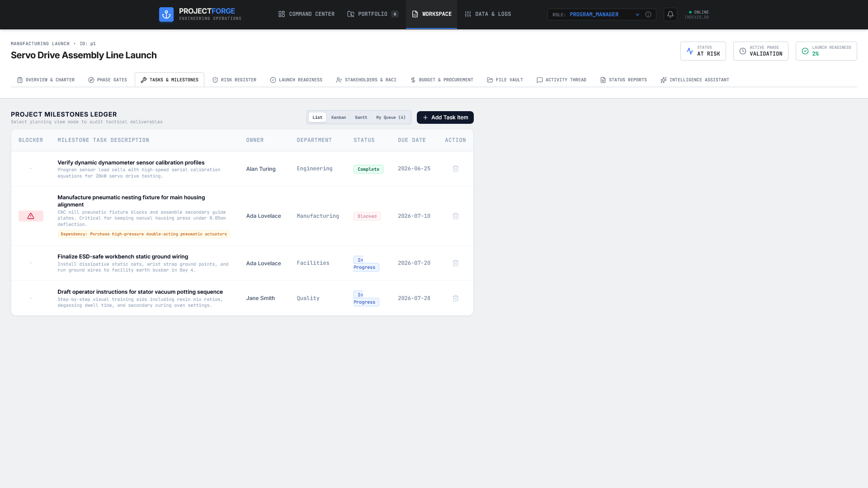Click the red blocker warning icon
This screenshot has height=488, width=868.
[31, 216]
